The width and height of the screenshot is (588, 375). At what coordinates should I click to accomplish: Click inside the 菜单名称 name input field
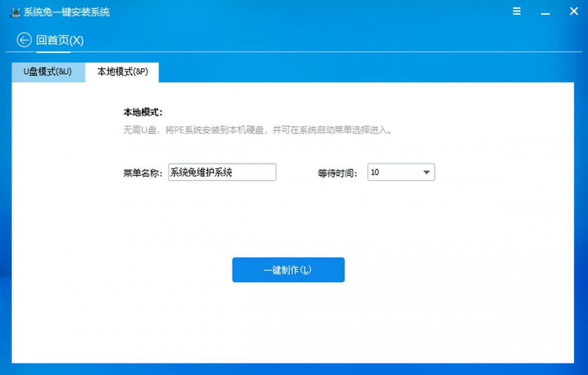(221, 172)
